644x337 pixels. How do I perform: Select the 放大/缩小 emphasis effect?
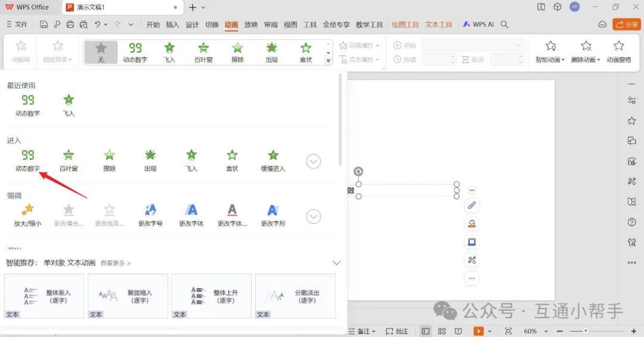27,215
